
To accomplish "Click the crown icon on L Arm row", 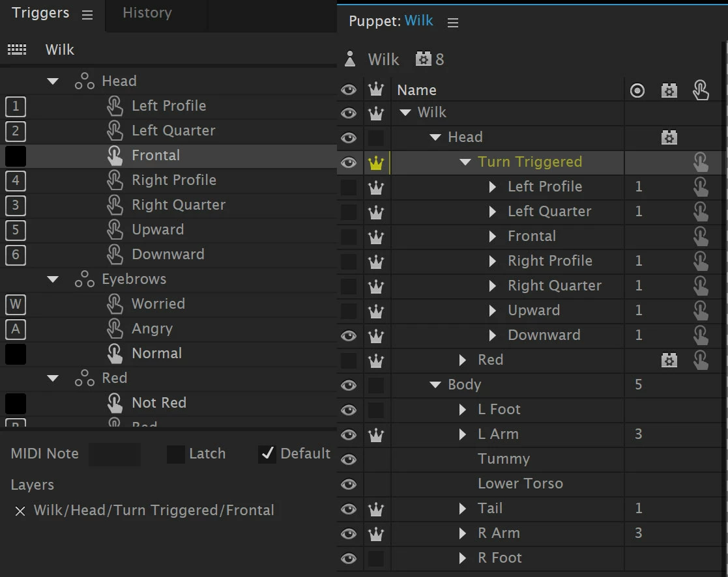I will click(376, 434).
